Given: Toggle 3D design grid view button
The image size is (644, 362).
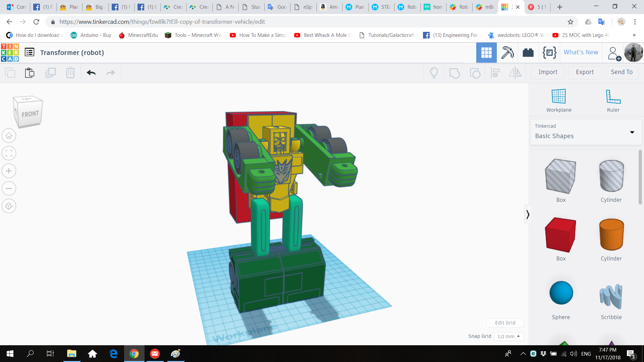Looking at the screenshot, I should (x=486, y=53).
